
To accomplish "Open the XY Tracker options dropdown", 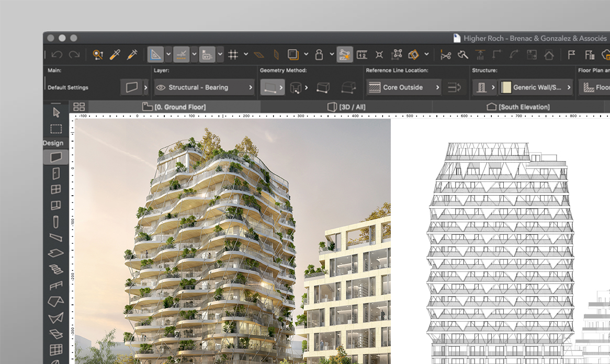I will [x=220, y=55].
